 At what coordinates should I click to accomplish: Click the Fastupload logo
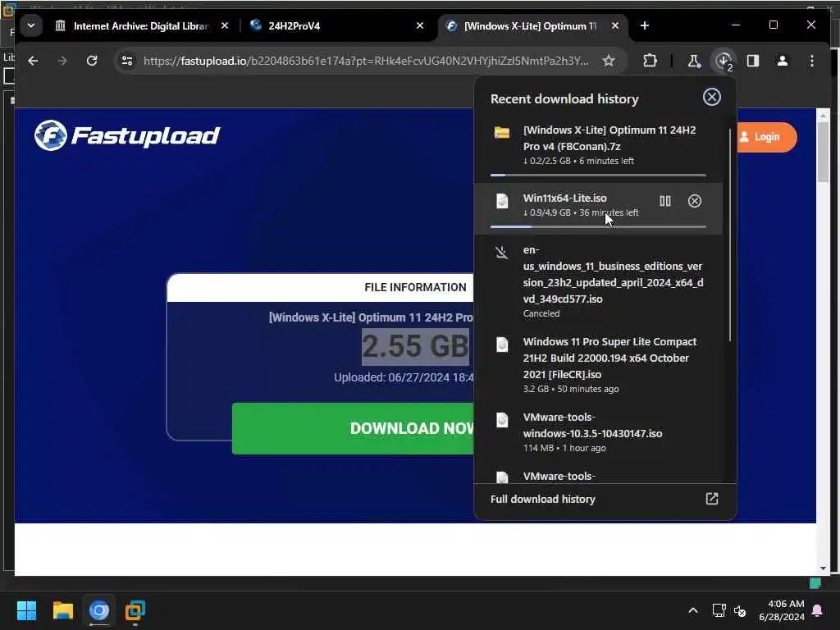[x=127, y=135]
